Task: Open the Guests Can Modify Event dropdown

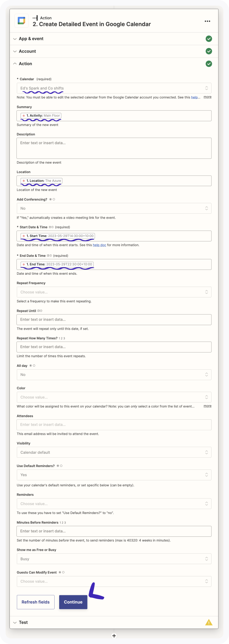Action: (114, 581)
